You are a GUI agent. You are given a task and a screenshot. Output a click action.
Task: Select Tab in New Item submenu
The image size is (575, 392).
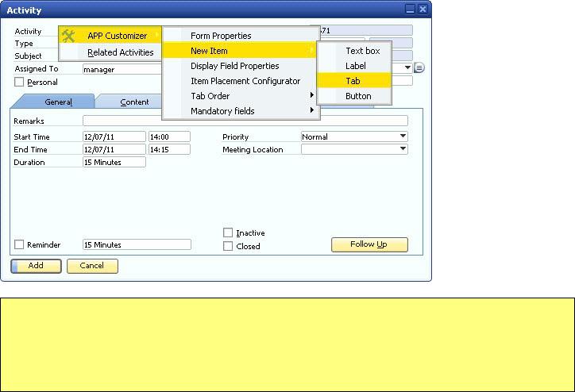(x=354, y=81)
